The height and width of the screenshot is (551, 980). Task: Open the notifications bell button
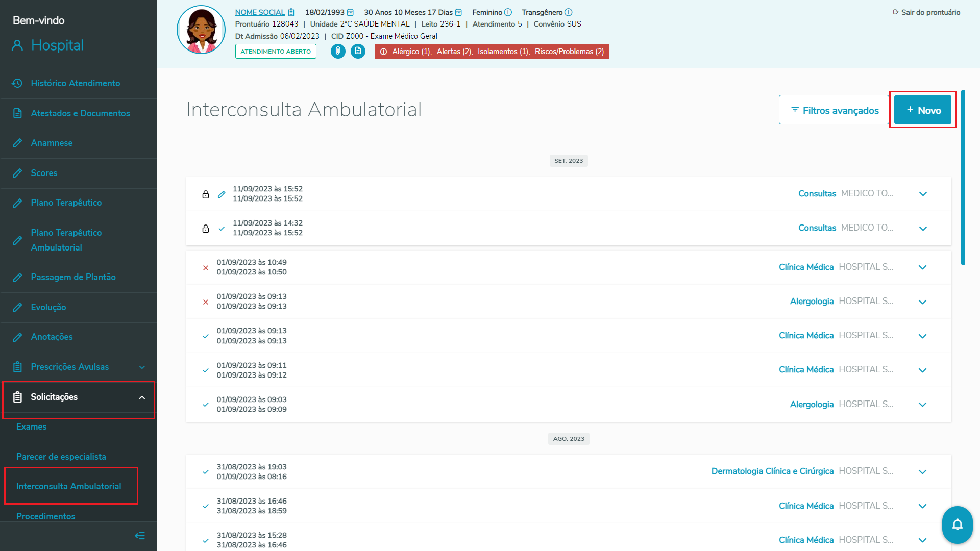tap(957, 524)
